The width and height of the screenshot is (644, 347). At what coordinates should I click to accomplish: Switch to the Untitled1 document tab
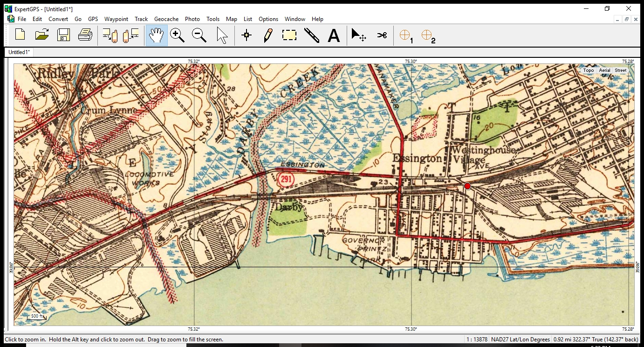[x=19, y=52]
